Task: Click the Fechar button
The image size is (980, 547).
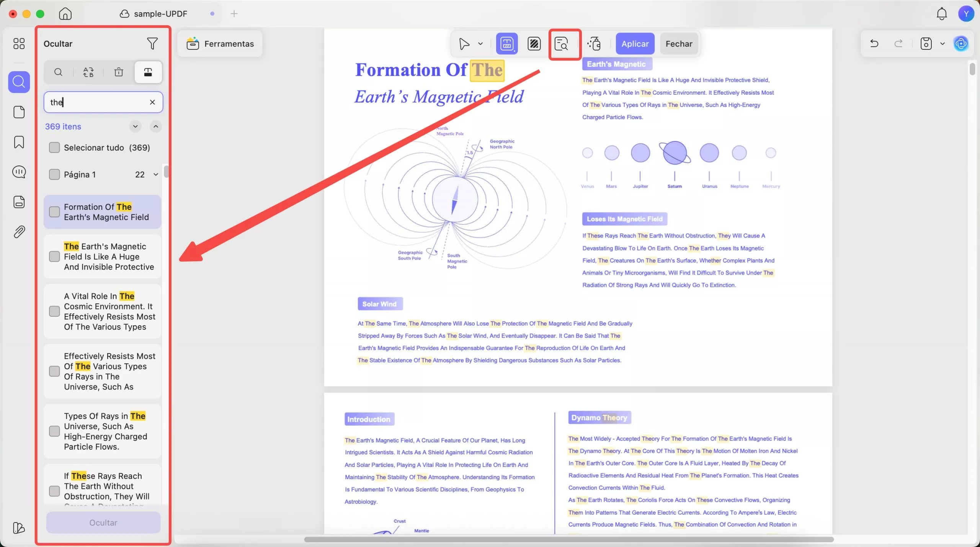Action: point(679,44)
